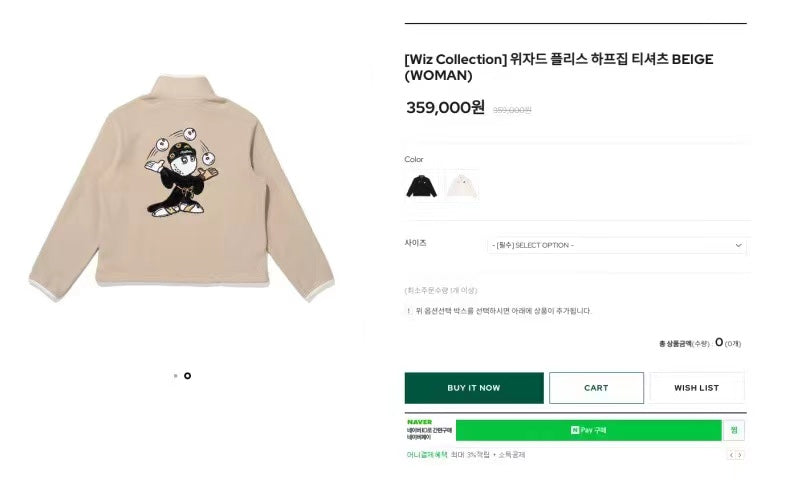Add the item with CART button
802x500 pixels.
[596, 388]
